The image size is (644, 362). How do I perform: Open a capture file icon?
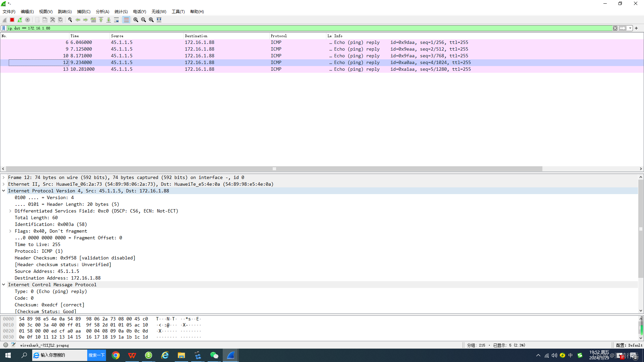pos(37,20)
